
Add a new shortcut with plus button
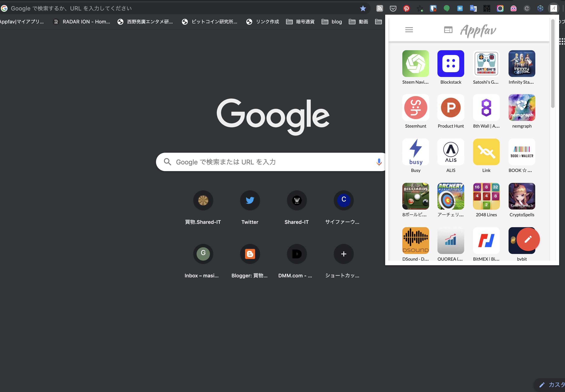pos(344,254)
